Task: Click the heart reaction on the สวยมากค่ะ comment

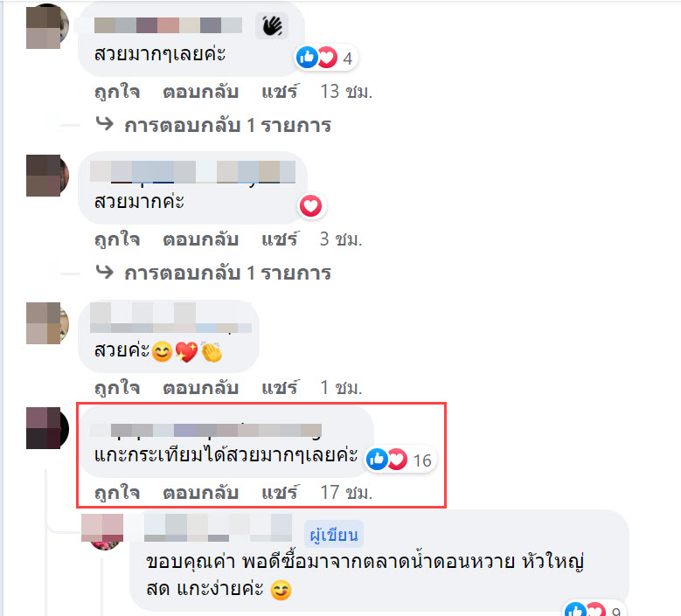Action: (311, 205)
